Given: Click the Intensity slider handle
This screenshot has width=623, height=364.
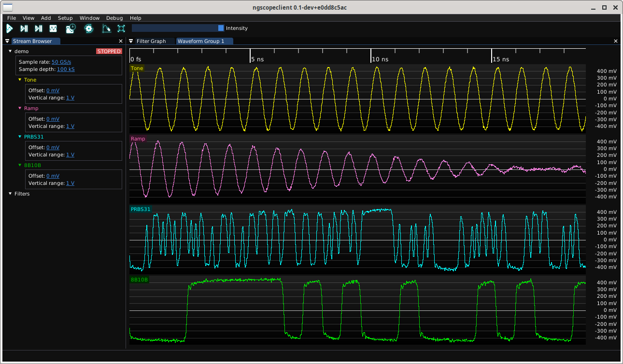Looking at the screenshot, I should [221, 28].
